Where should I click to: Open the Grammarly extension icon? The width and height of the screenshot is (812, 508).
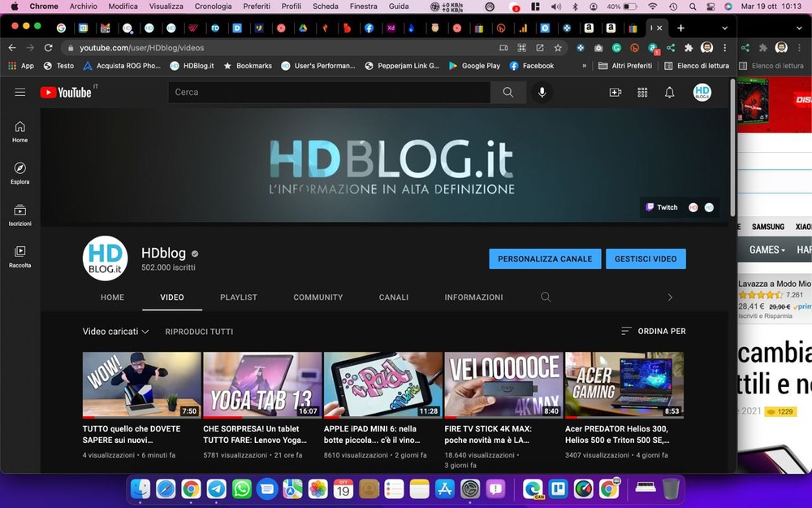(616, 48)
